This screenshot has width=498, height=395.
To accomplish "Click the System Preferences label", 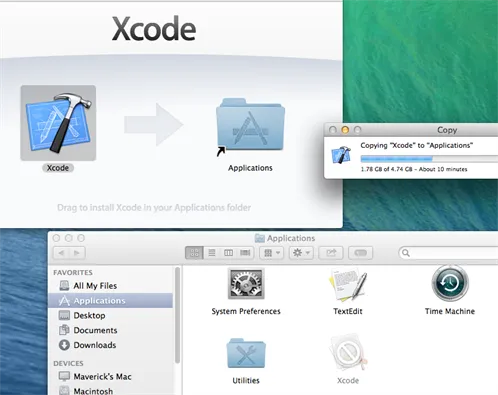I will tap(246, 311).
